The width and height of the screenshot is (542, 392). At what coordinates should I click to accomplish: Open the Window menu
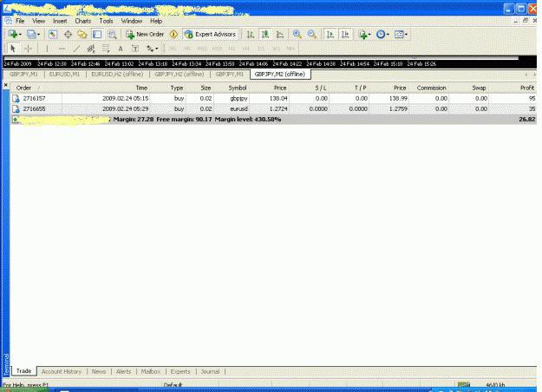131,21
